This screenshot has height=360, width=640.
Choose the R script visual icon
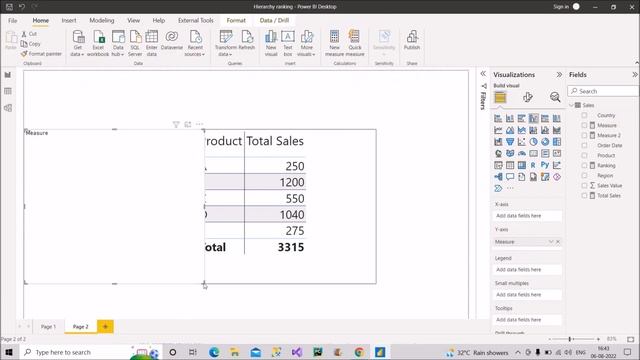pos(533,165)
